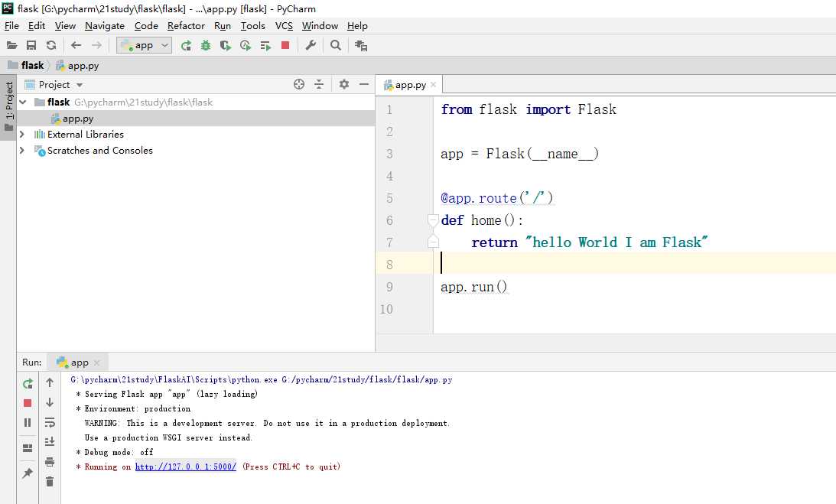Screen dimensions: 836x504
Task: Close the app tab in Run panel
Action: [x=96, y=363]
